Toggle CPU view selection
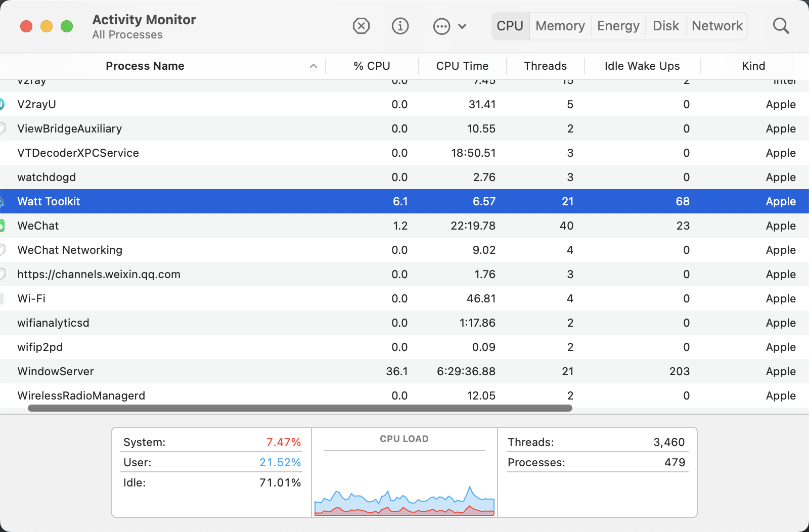Viewport: 809px width, 532px height. [510, 26]
